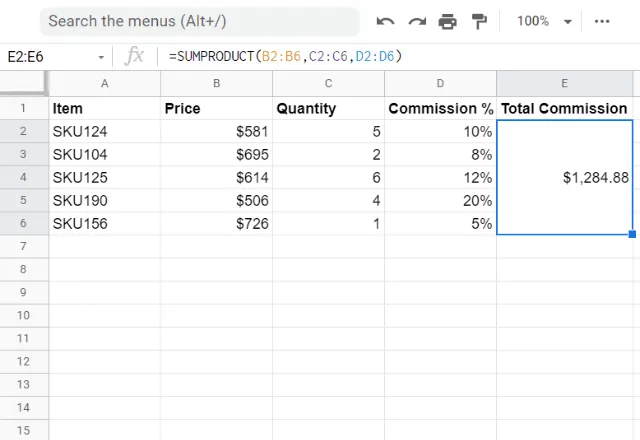This screenshot has height=440, width=640.
Task: Open the three-dot More options menu
Action: click(602, 21)
